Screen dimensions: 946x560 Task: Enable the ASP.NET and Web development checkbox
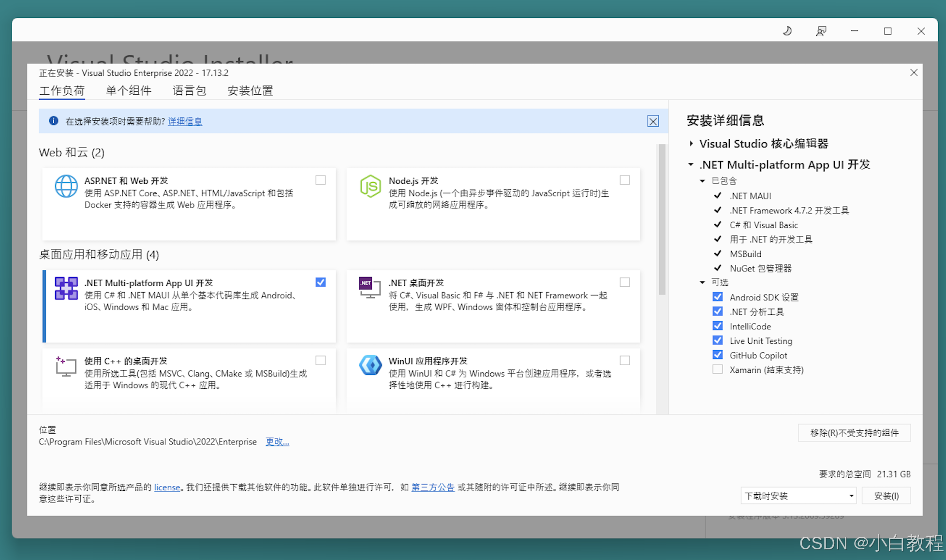321,180
